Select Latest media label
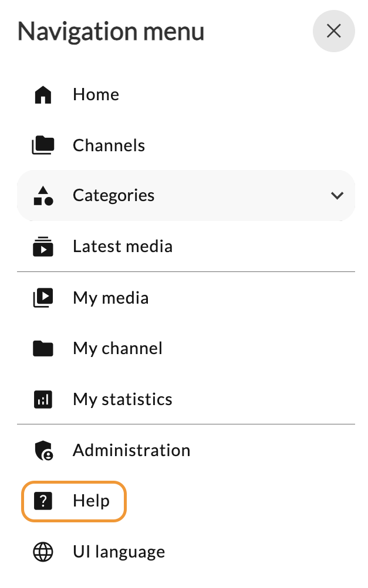Screen dimensions: 368x588 [123, 246]
